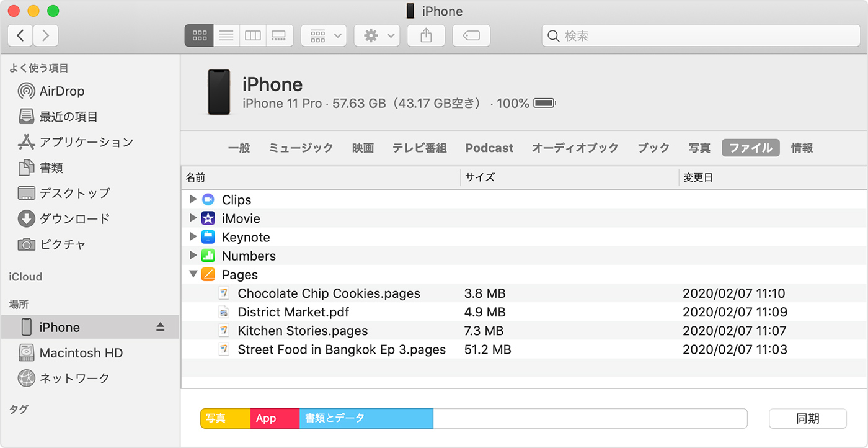Switch to the ミュージック tab
Viewport: 868px width, 448px height.
pos(301,148)
